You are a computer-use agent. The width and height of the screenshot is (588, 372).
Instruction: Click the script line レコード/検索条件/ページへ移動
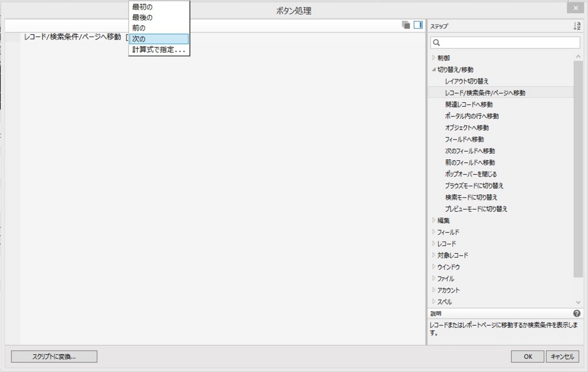click(x=72, y=37)
